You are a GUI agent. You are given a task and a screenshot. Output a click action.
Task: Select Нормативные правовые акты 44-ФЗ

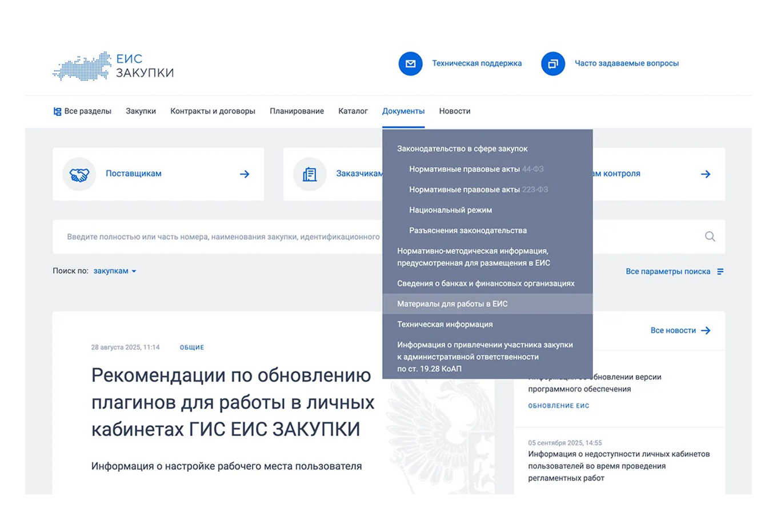point(487,169)
